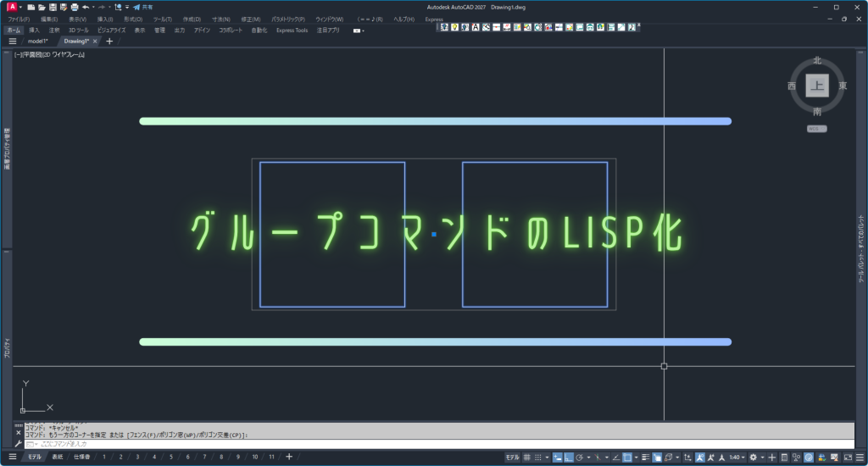Viewport: 868px width, 466px height.
Task: Click the Save icon in quick access toolbar
Action: pos(53,7)
